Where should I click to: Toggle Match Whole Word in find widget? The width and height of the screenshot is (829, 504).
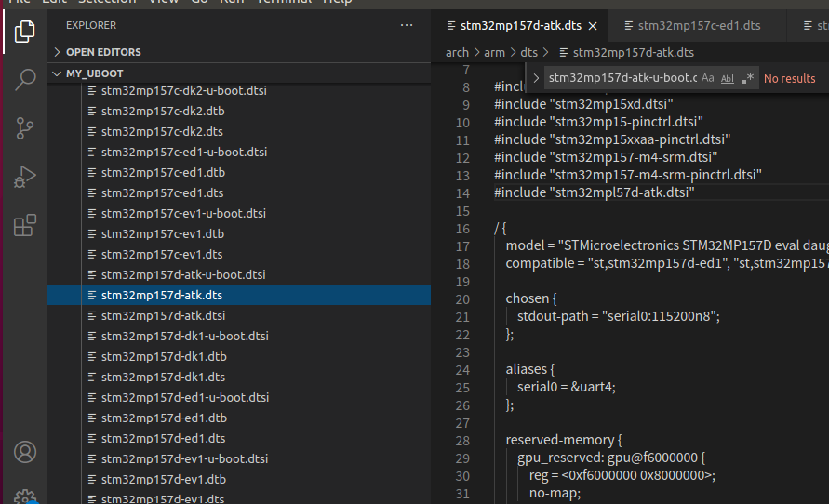coord(728,78)
